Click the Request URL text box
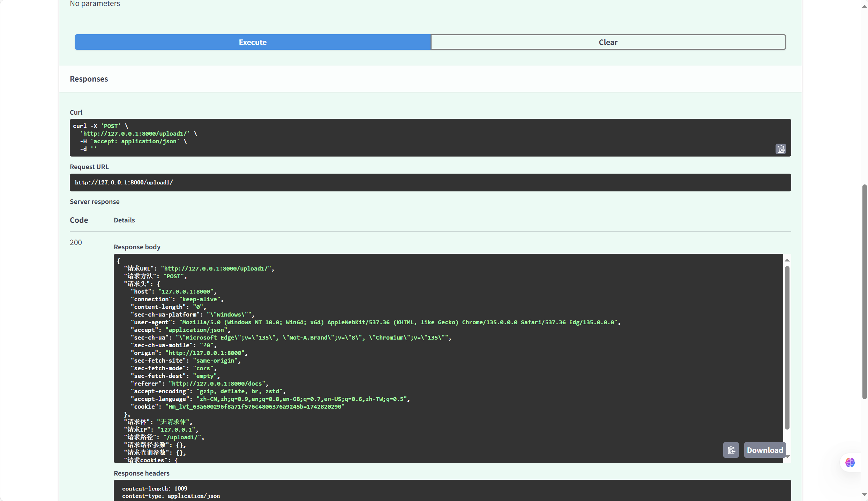Screen dimensions: 868x501 pyautogui.click(x=430, y=182)
